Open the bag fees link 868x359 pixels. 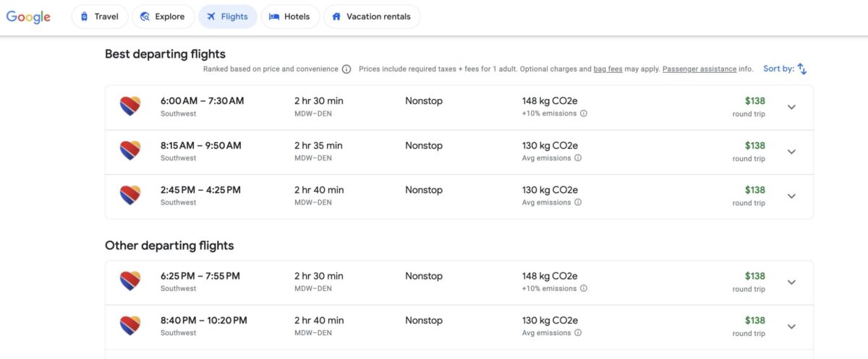point(609,69)
